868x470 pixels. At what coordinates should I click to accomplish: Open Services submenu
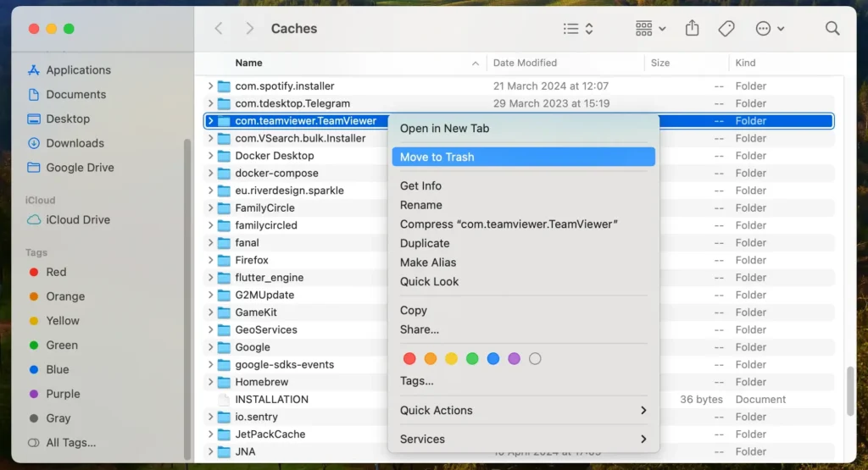[x=523, y=439]
